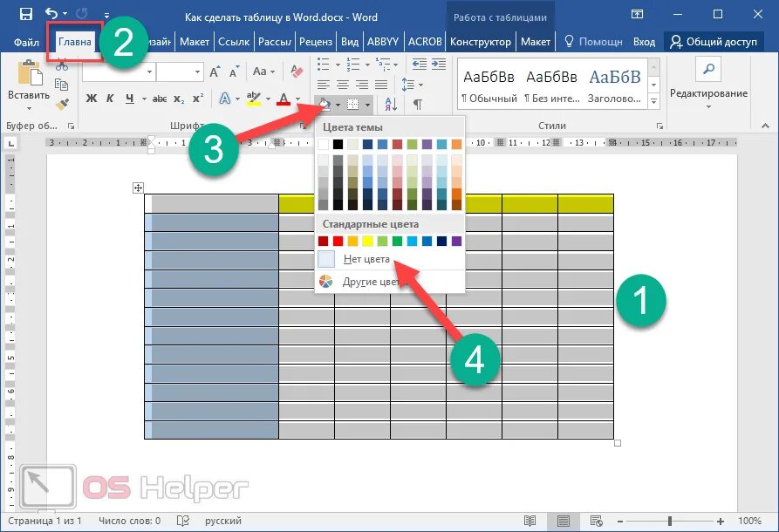Image resolution: width=779 pixels, height=532 pixels.
Task: Click the table move handle
Action: 138,188
